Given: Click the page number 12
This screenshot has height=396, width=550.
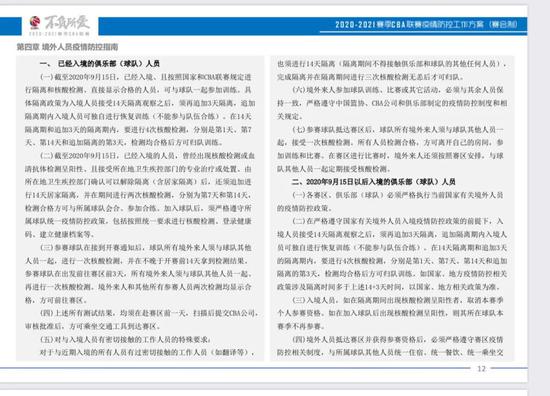Looking at the screenshot, I should pos(481,368).
